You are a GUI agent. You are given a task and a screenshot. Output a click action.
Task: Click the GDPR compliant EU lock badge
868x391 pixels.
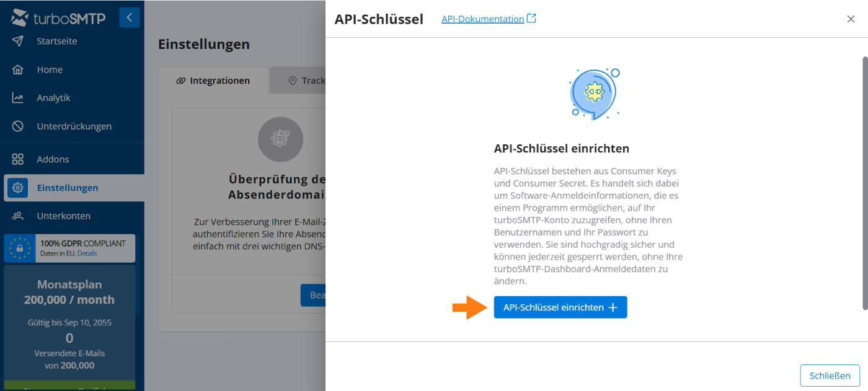pos(20,248)
